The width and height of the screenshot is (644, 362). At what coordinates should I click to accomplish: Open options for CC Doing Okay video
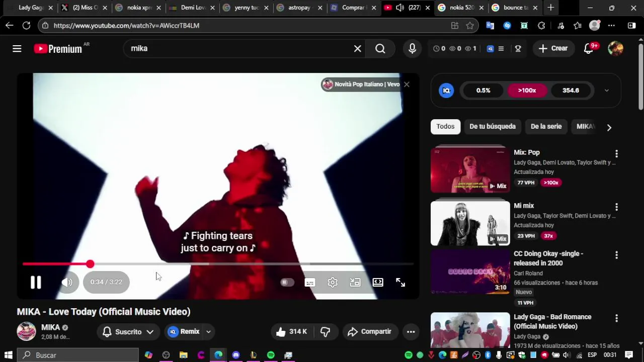point(616,255)
